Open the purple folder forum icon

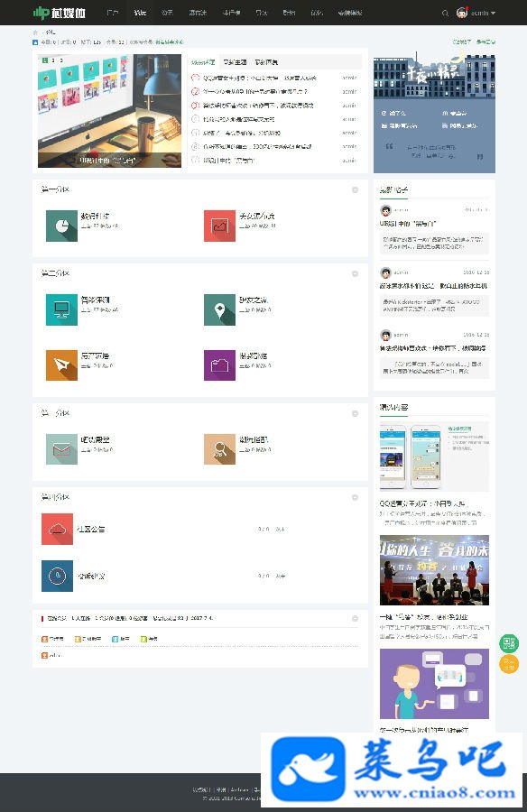[x=219, y=365]
